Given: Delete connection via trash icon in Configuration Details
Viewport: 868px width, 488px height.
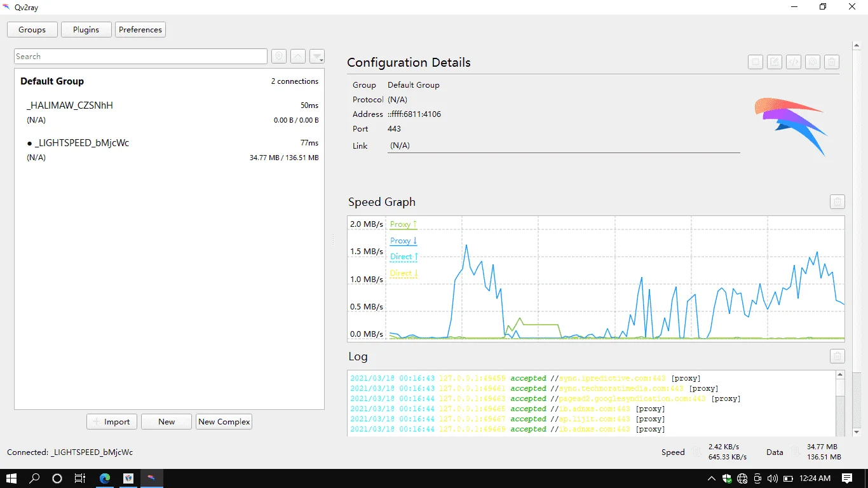Looking at the screenshot, I should pos(832,62).
